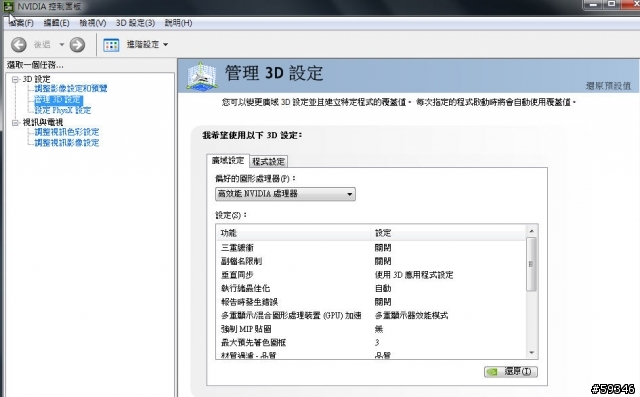Click the settings list scrollbar thumb

[531, 264]
